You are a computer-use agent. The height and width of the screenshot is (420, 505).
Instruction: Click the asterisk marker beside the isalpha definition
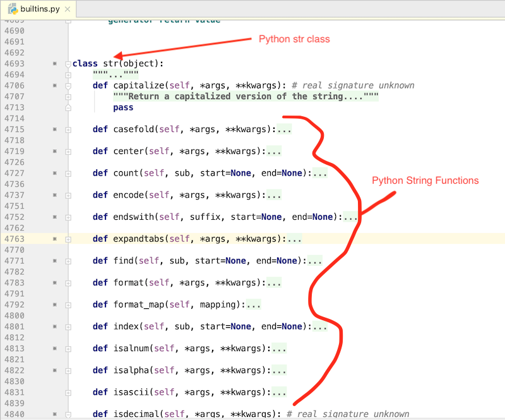(x=54, y=371)
